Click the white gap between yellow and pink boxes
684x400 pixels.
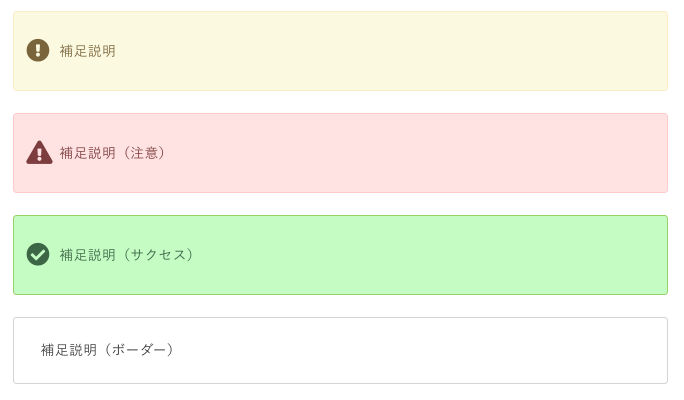340,102
